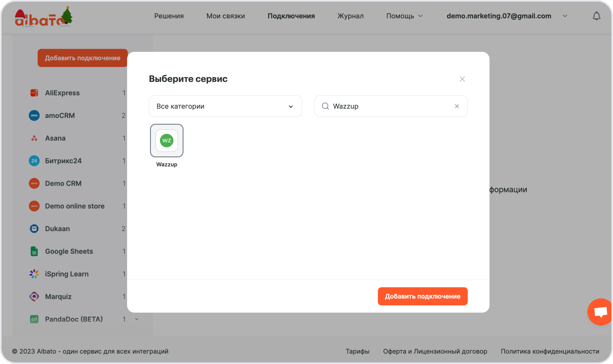The width and height of the screenshot is (613, 364).
Task: Select Demo online store label
Action: click(75, 206)
